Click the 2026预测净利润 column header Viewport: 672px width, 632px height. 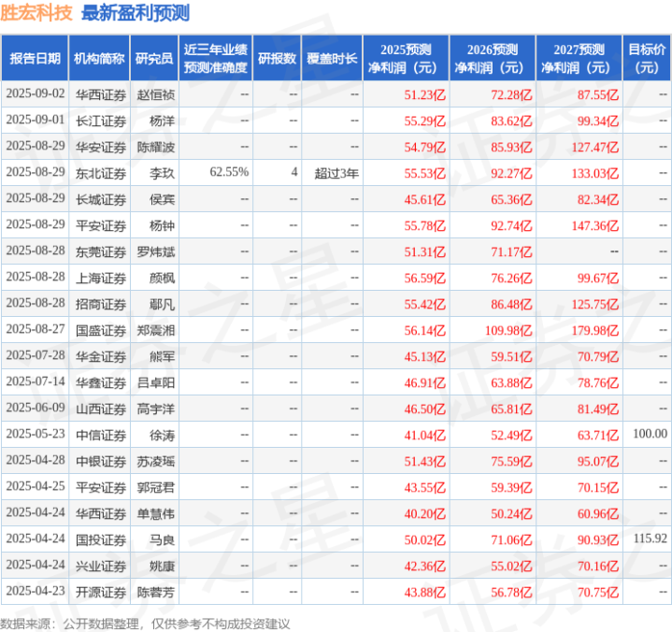click(493, 58)
